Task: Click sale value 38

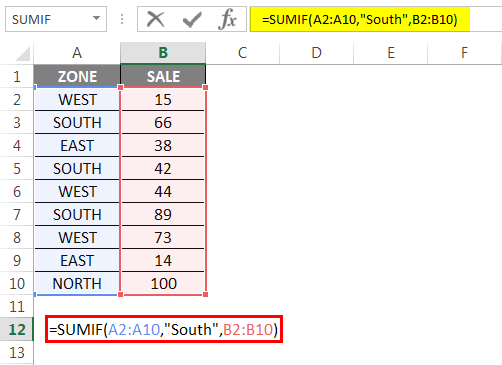Action: (x=163, y=145)
